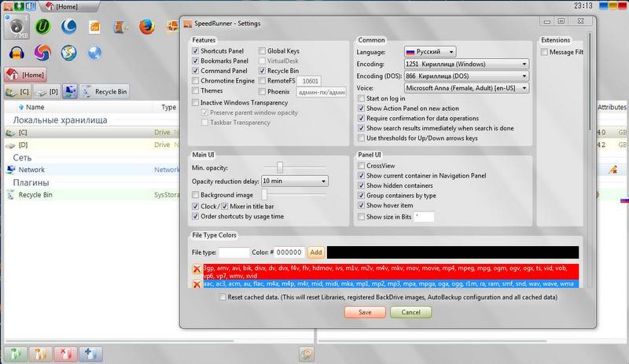This screenshot has height=364, width=629.
Task: Select the Network row in list
Action: pos(91,170)
